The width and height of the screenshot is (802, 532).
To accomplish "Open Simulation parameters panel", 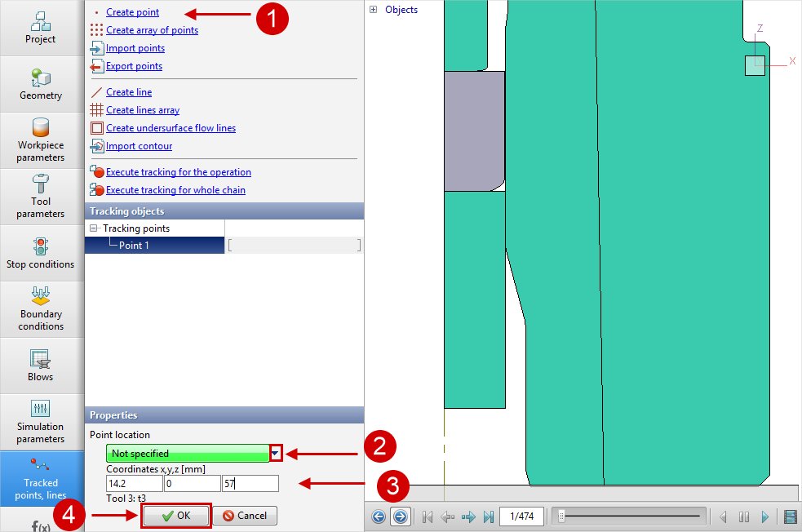I will [41, 421].
